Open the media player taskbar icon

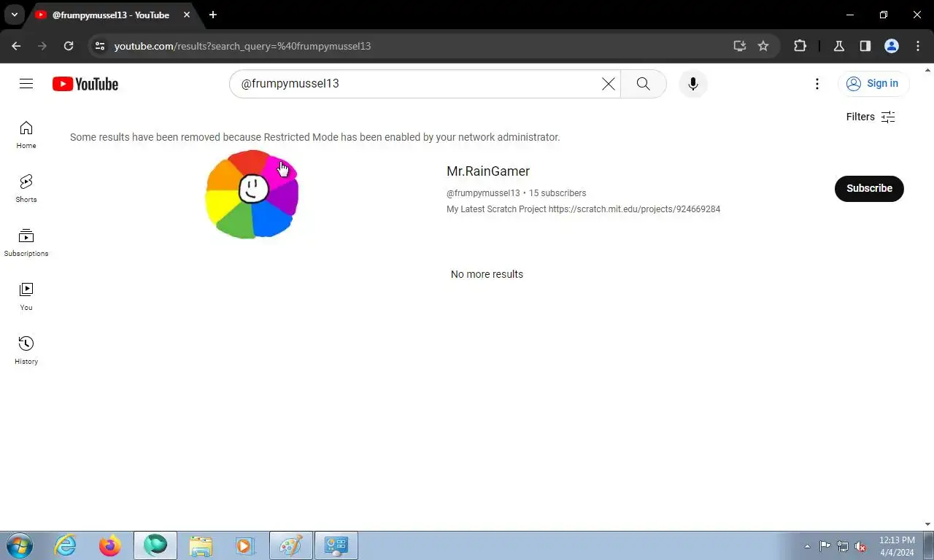[x=244, y=545]
